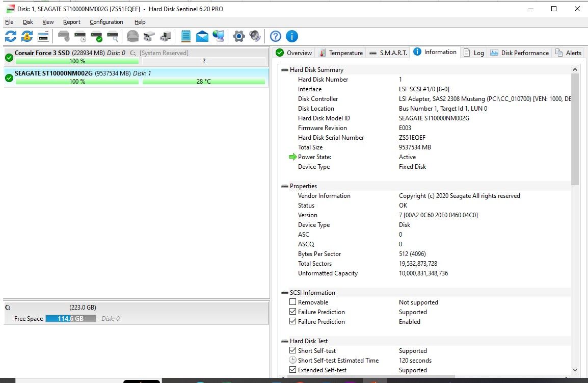The height and width of the screenshot is (383, 588).
Task: Click the blue envelope e-mail toolbar icon
Action: pyautogui.click(x=202, y=36)
